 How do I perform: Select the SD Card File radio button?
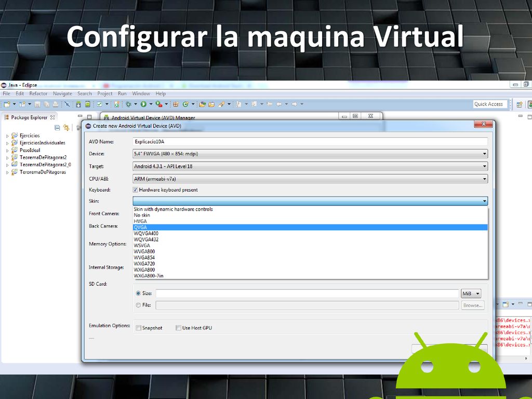138,305
